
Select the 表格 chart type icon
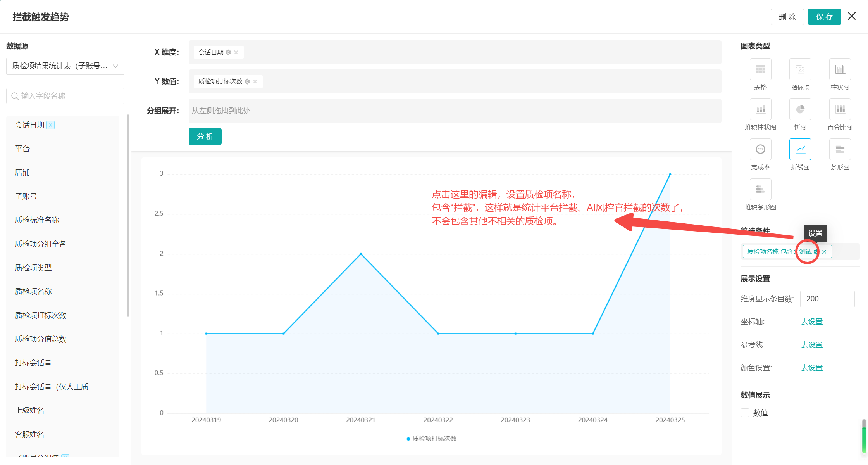(760, 69)
